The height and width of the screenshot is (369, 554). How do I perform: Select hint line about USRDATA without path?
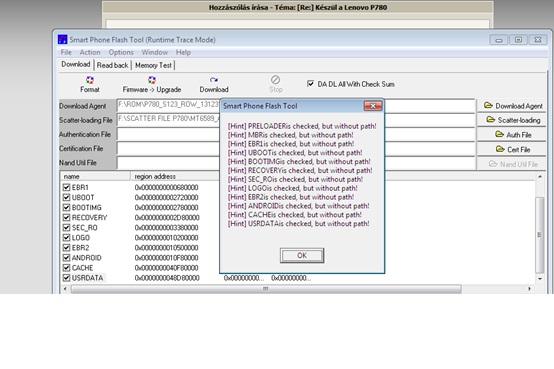tap(299, 223)
